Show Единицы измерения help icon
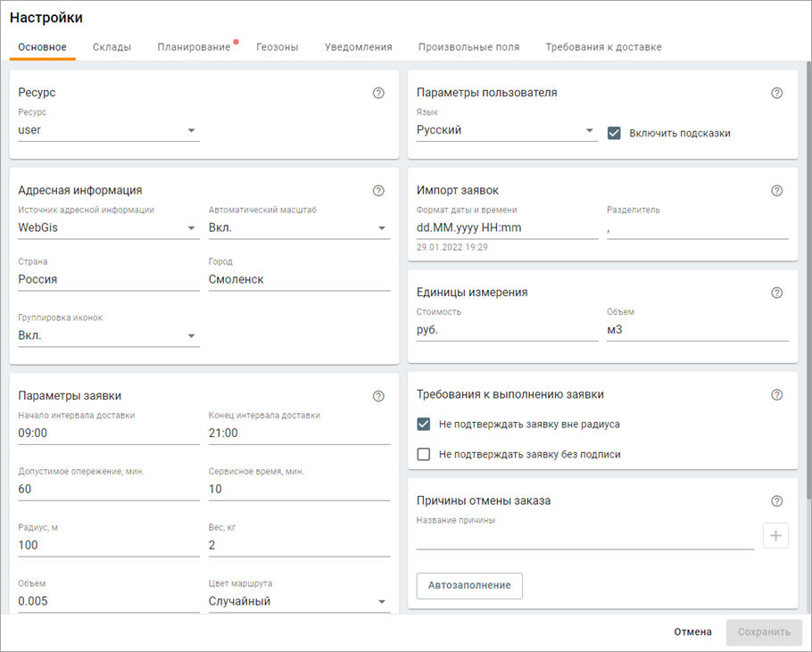812x652 pixels. click(776, 293)
